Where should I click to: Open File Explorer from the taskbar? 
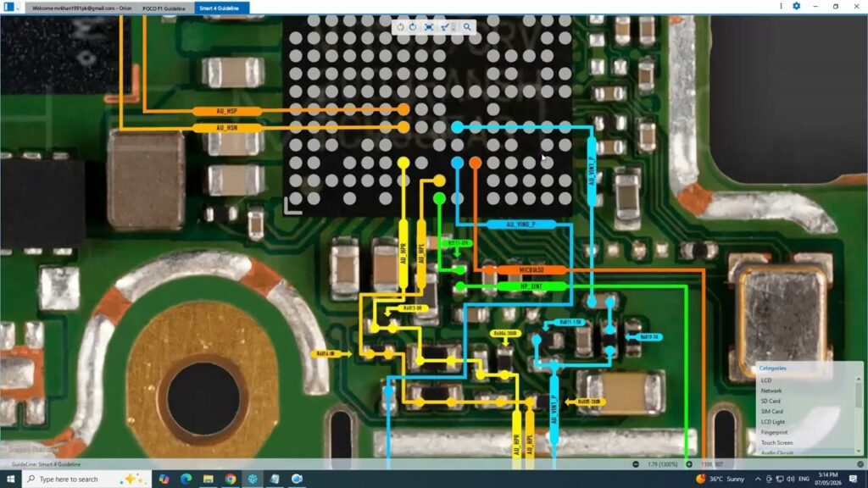tap(209, 479)
